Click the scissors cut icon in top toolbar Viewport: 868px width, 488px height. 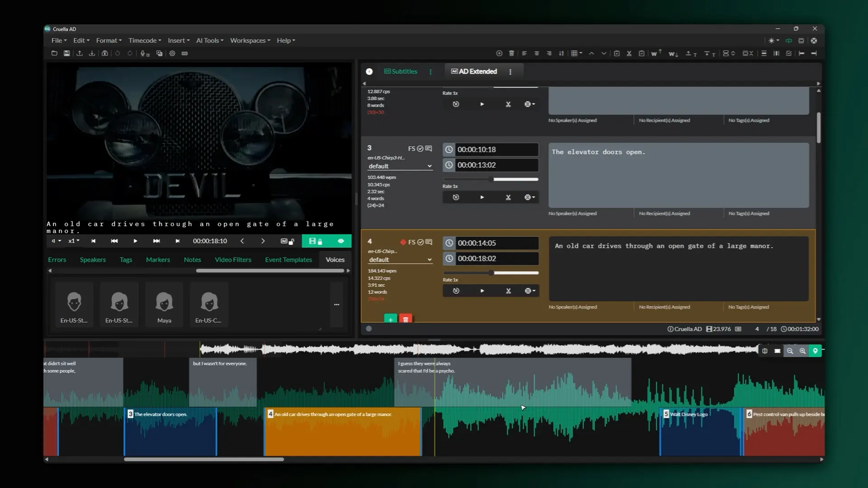click(x=629, y=53)
